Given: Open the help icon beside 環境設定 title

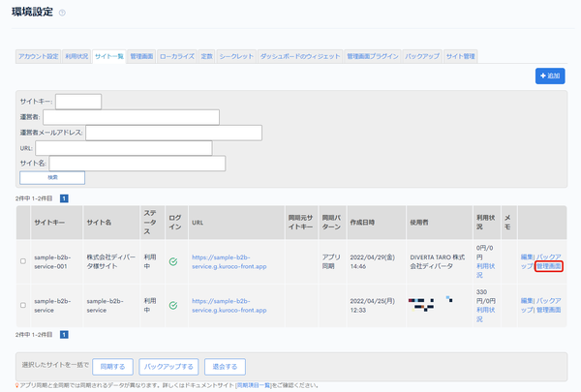Looking at the screenshot, I should [x=62, y=13].
